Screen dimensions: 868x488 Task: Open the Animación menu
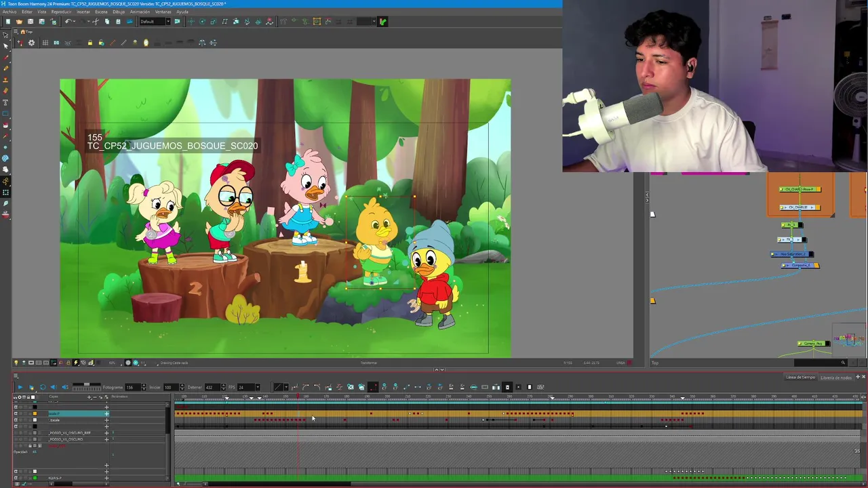point(140,12)
